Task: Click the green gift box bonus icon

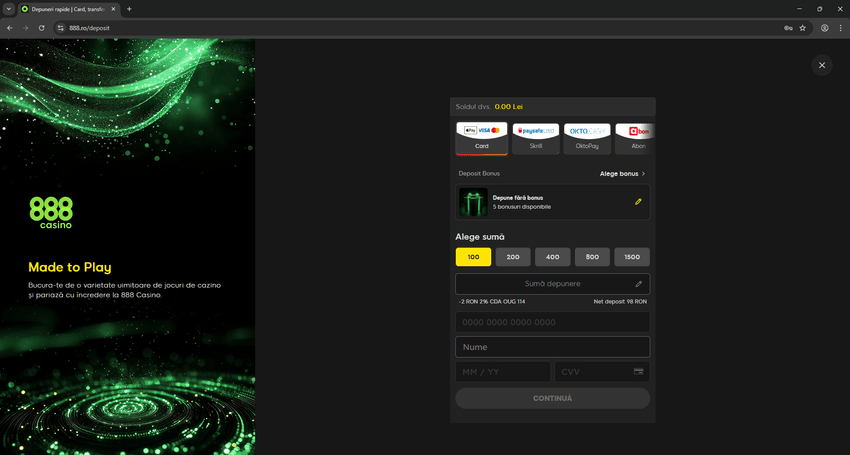Action: tap(473, 202)
